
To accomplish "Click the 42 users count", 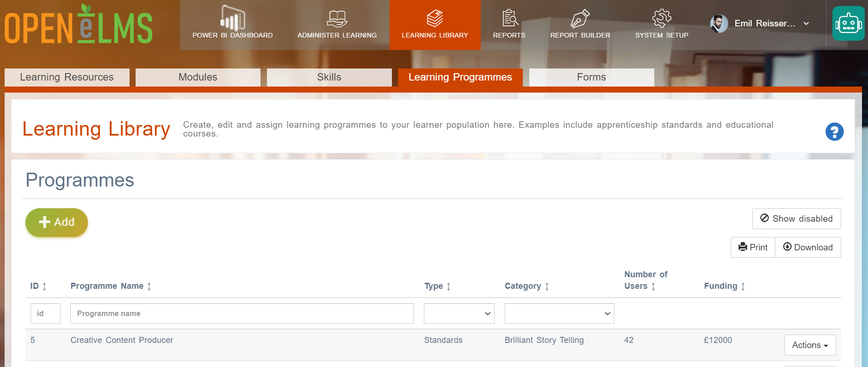I will 629,340.
